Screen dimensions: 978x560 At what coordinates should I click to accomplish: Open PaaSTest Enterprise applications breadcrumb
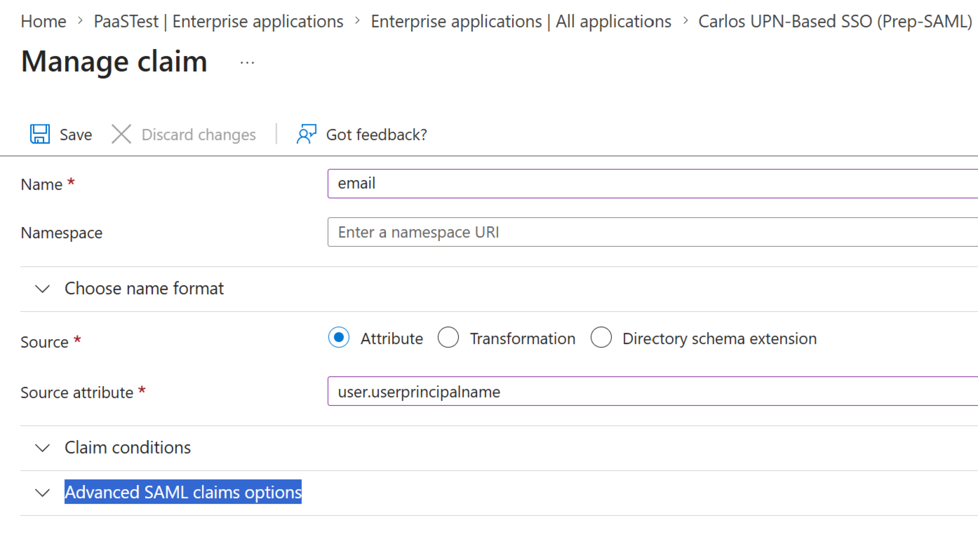pos(219,21)
